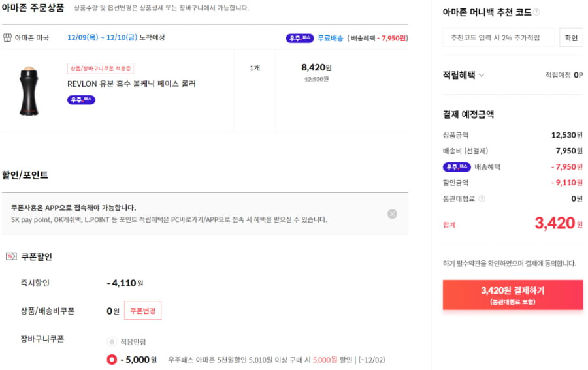Image resolution: width=588 pixels, height=370 pixels.
Task: Click the 3,420원 결제하기 payment button
Action: (513, 295)
